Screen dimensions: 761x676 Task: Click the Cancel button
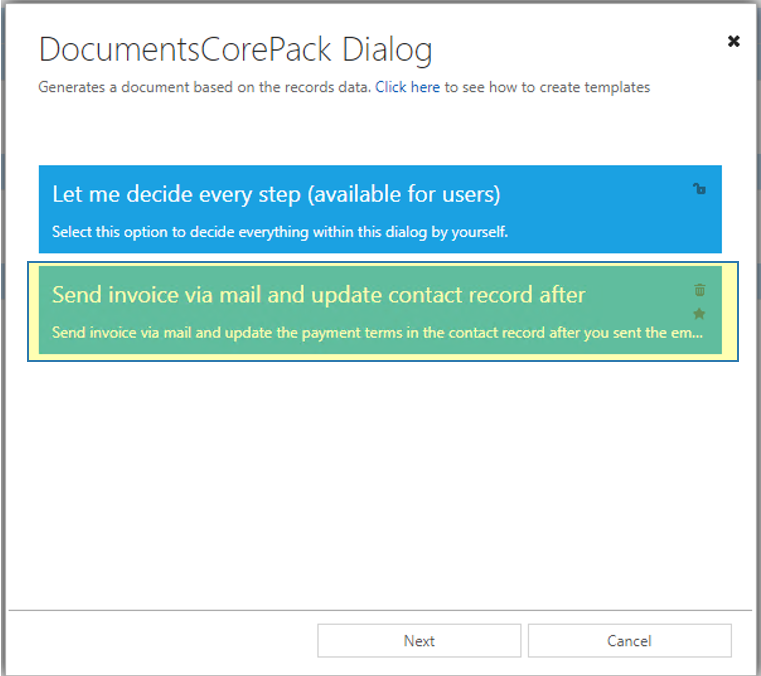(x=629, y=641)
